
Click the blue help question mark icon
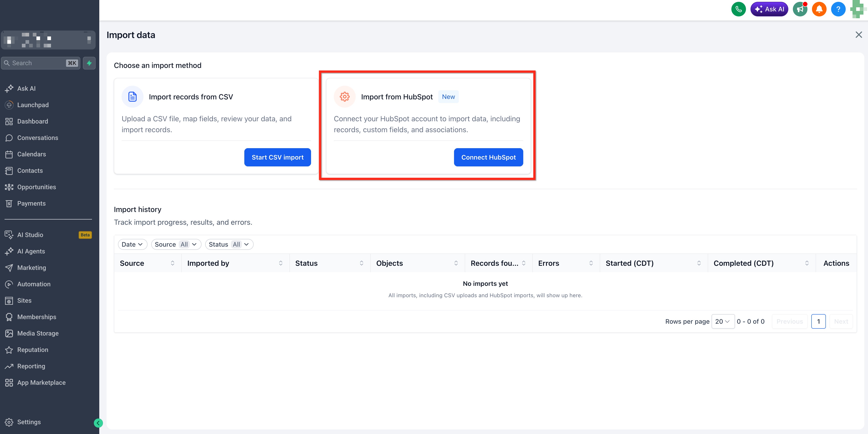click(838, 9)
